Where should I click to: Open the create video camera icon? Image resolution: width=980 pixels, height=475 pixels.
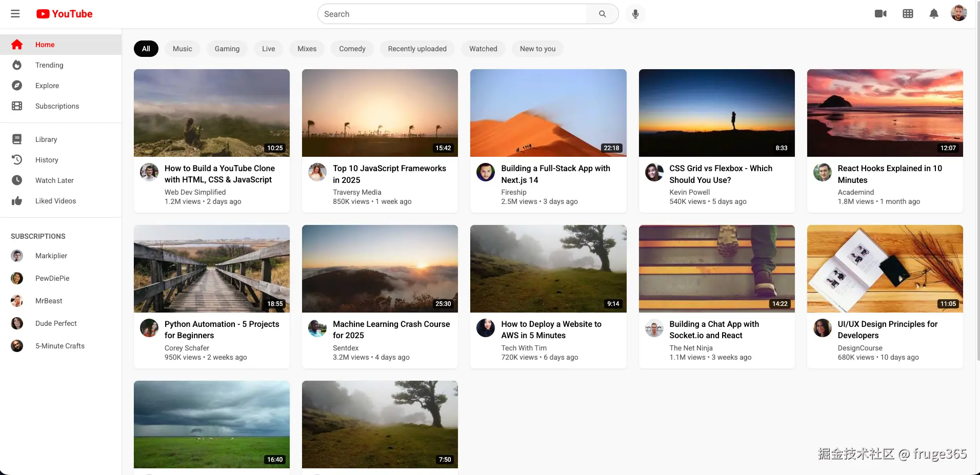881,14
